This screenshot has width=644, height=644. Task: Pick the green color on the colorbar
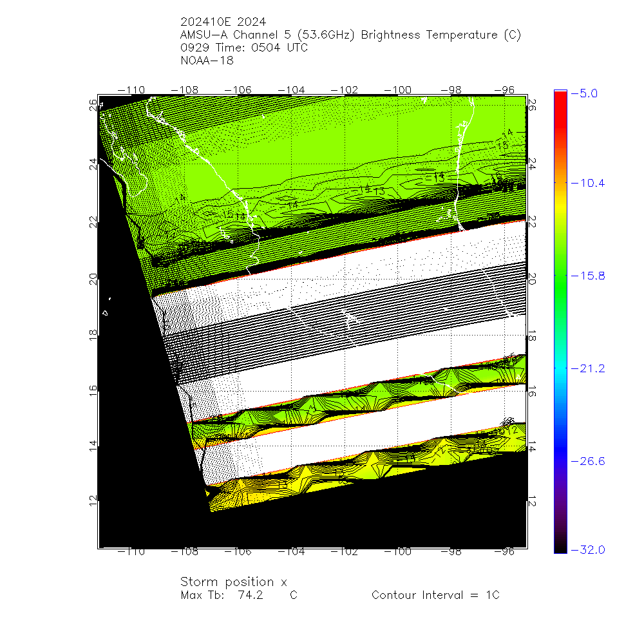[560, 277]
